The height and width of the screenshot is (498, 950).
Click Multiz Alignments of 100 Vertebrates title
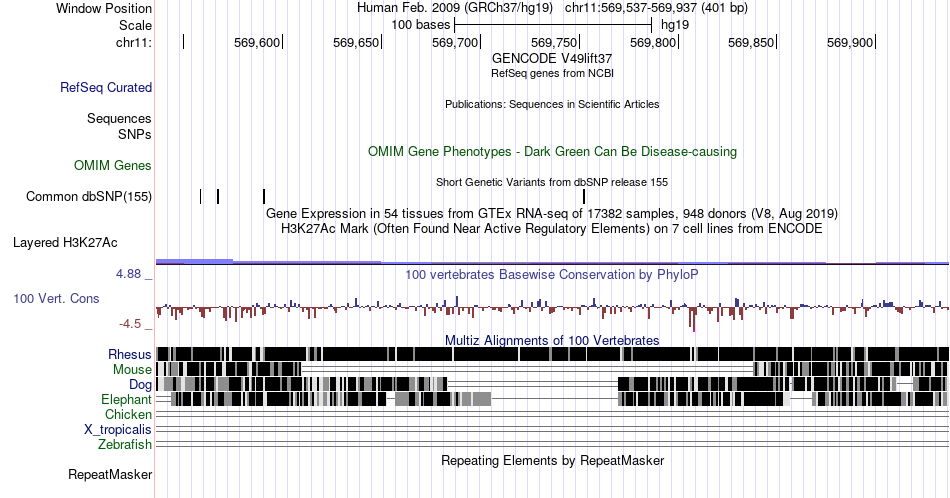click(x=552, y=340)
